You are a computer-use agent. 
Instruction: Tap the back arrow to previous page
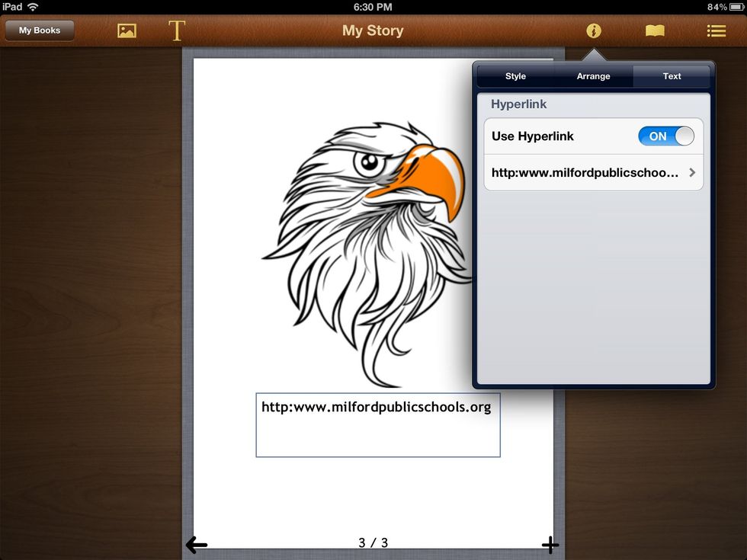(197, 545)
